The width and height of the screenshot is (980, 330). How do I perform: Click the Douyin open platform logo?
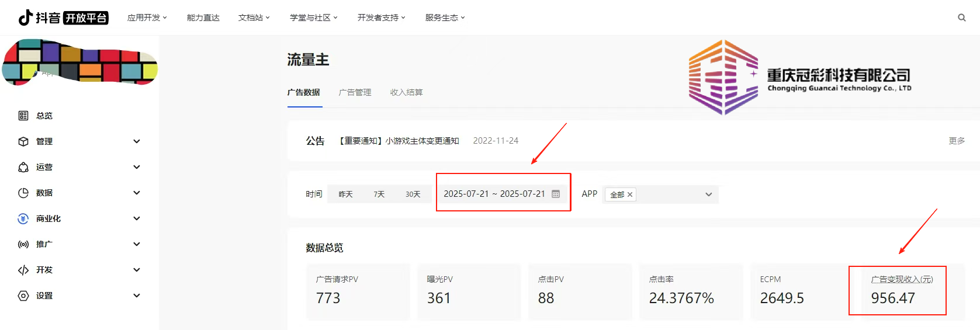point(63,18)
